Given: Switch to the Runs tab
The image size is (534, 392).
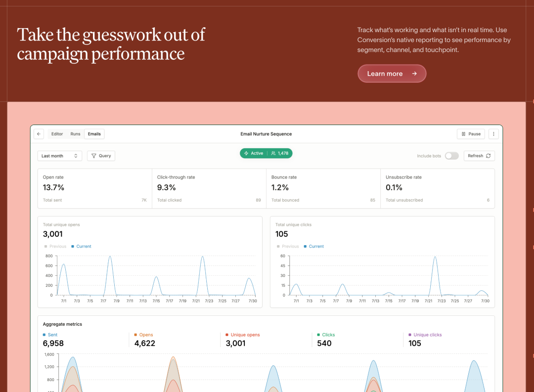Looking at the screenshot, I should pyautogui.click(x=75, y=134).
